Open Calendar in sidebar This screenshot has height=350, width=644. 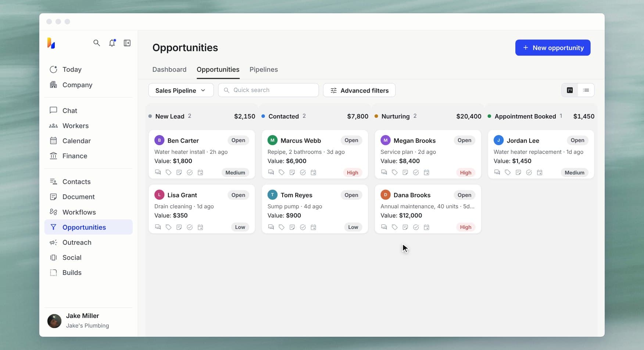tap(88, 141)
